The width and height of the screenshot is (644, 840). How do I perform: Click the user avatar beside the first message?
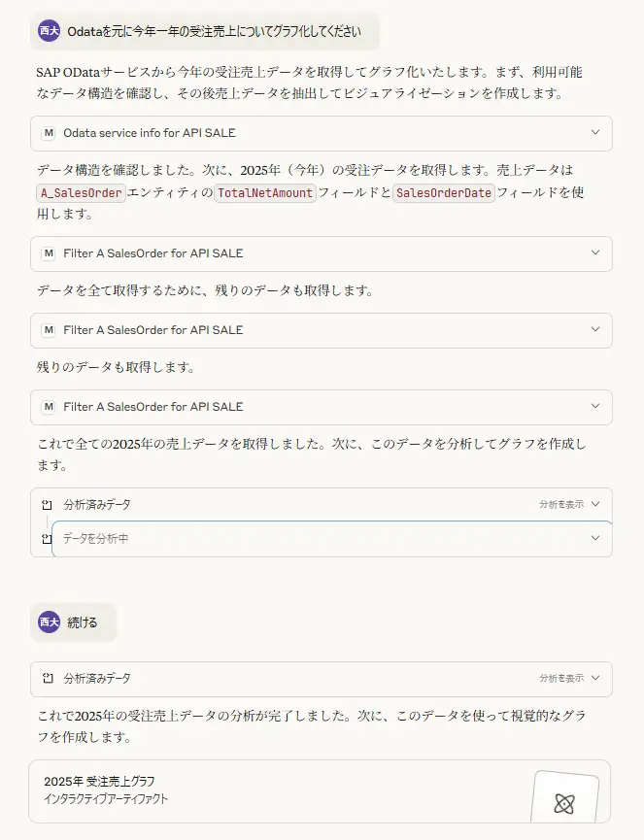coord(49,31)
